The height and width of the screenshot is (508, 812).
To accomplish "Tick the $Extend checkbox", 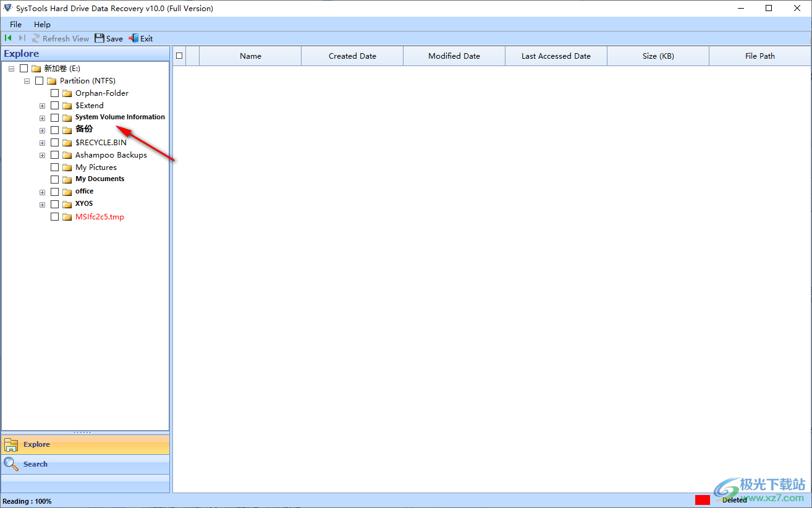I will (55, 106).
